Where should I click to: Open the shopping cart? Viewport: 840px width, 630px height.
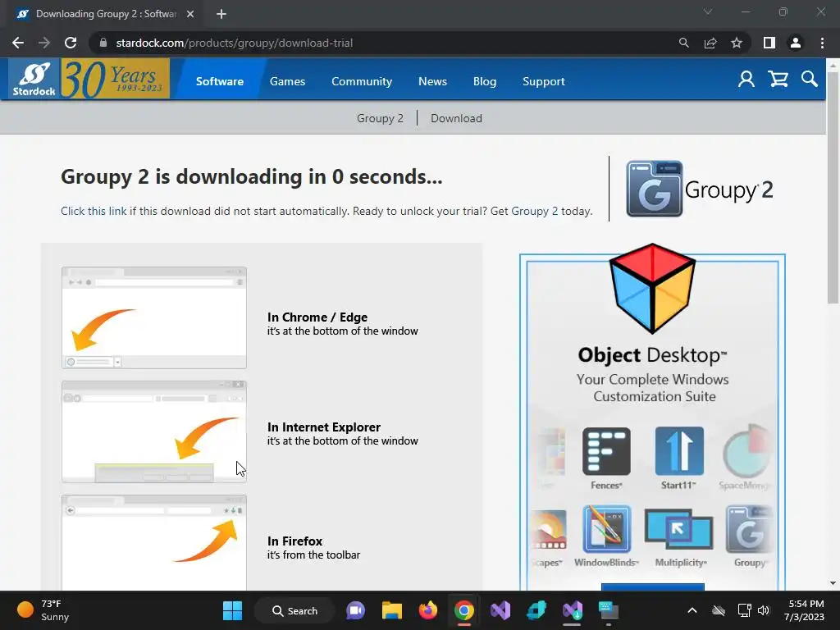coord(778,80)
